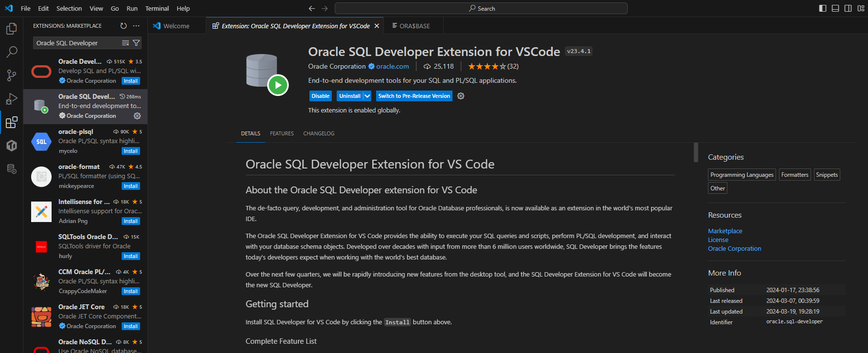Open the Go menu
Screen dimensions: 868x353
115,8
